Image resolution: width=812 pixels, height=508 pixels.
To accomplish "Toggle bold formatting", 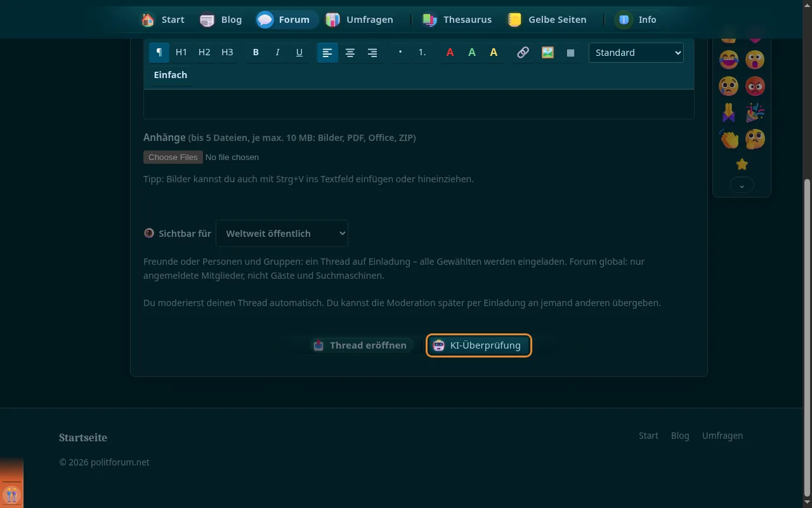I will [256, 53].
